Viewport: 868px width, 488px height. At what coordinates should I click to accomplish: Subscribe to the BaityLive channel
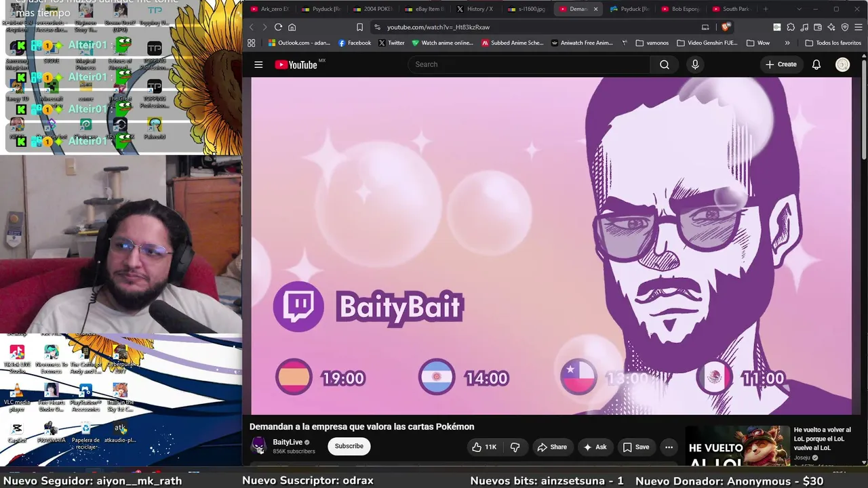click(x=349, y=446)
